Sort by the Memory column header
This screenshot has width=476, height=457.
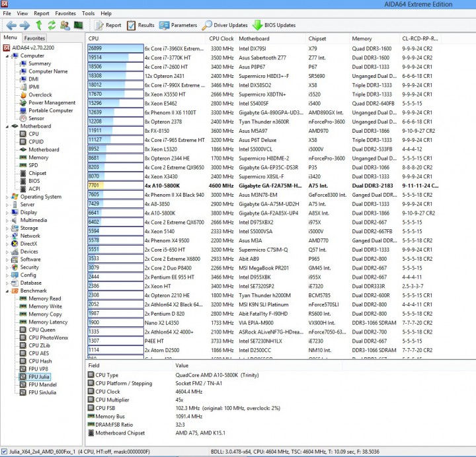(375, 38)
